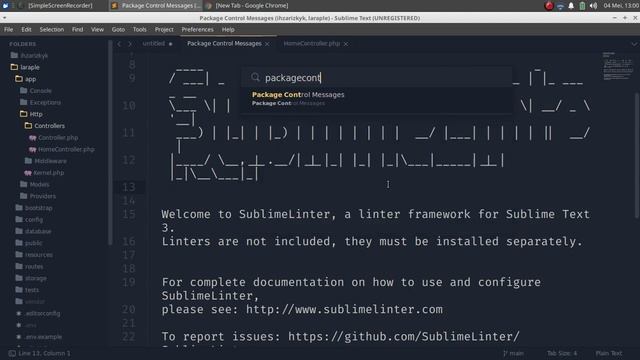Click the search magnifier icon in Goto overlay
The width and height of the screenshot is (640, 360).
click(256, 78)
